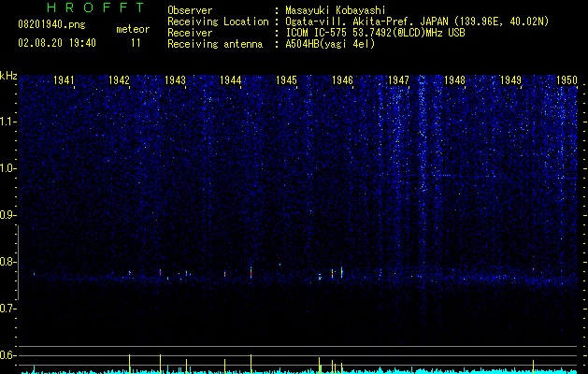Select the filename 08201940.png
588x374 pixels.
tap(51, 24)
